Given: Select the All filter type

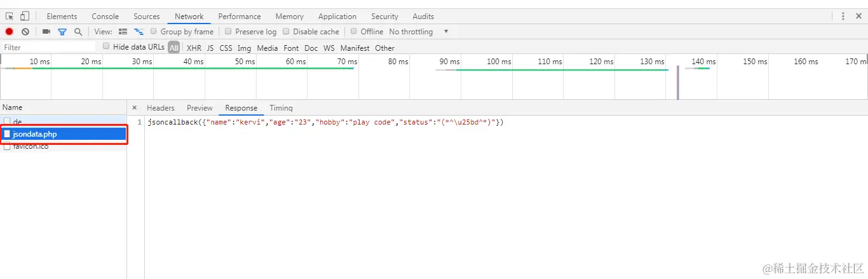Looking at the screenshot, I should pyautogui.click(x=174, y=48).
